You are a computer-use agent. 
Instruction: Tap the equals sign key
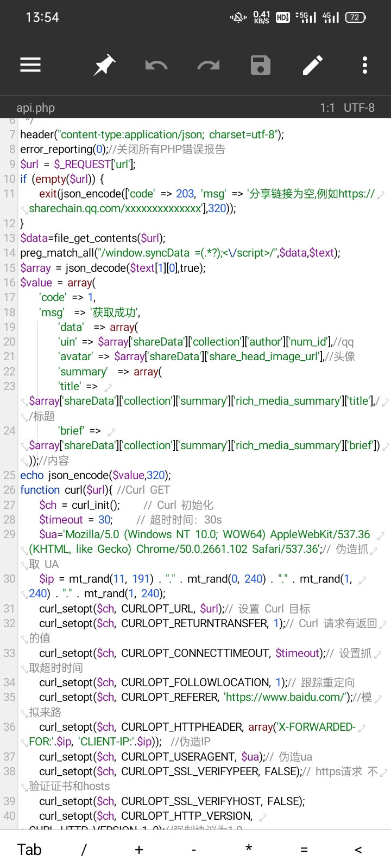click(304, 850)
